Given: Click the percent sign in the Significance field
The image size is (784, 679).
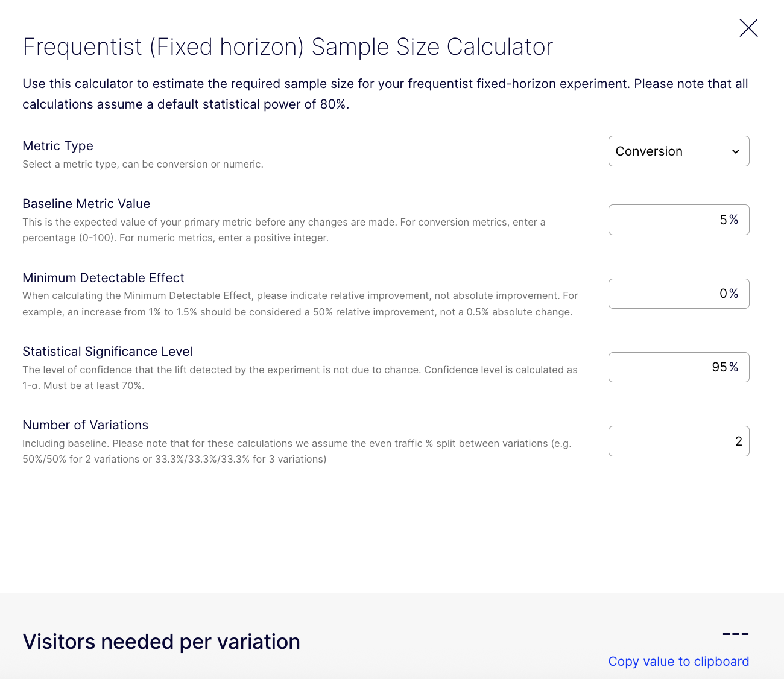Looking at the screenshot, I should click(734, 367).
